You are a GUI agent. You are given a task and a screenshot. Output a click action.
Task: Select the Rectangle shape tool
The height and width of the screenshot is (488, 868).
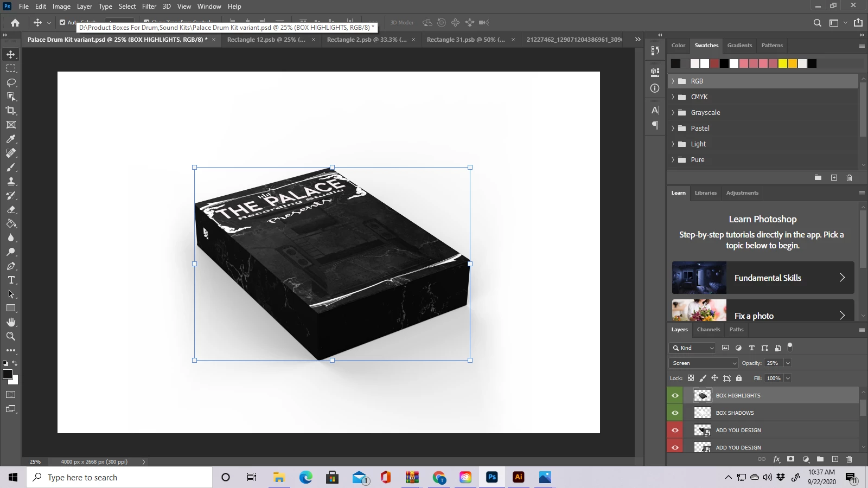[x=11, y=308]
